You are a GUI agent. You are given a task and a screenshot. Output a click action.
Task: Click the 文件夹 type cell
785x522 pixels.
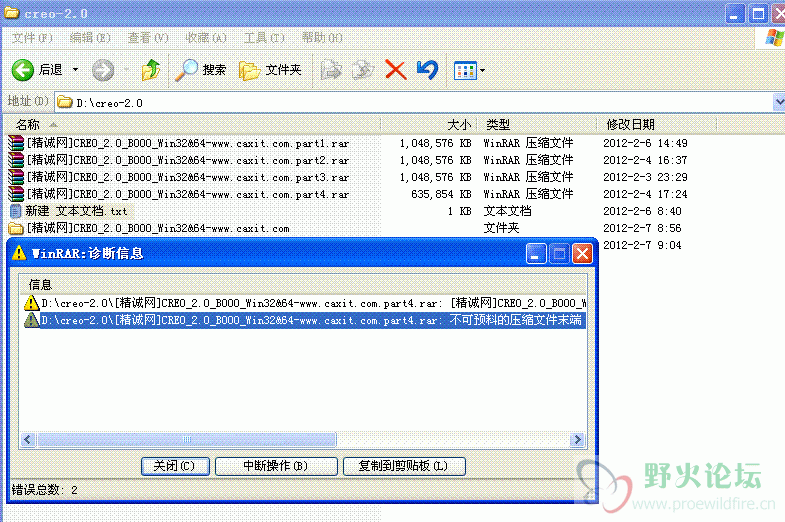click(501, 228)
